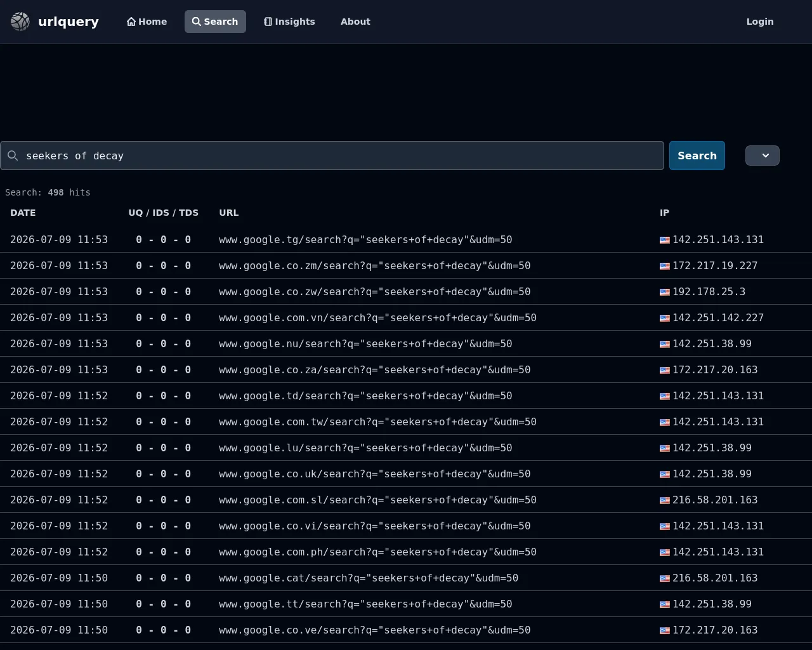Click the 0 - 0 - 0 score in google.co.zm row

[164, 266]
